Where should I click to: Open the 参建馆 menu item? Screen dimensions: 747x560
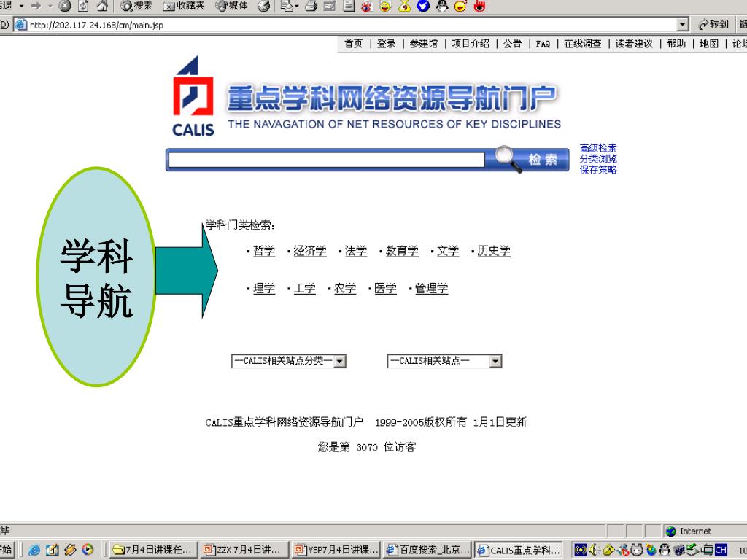424,44
